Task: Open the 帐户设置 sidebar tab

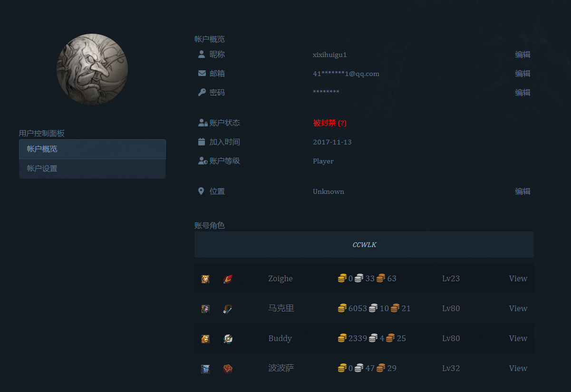Action: [92, 169]
